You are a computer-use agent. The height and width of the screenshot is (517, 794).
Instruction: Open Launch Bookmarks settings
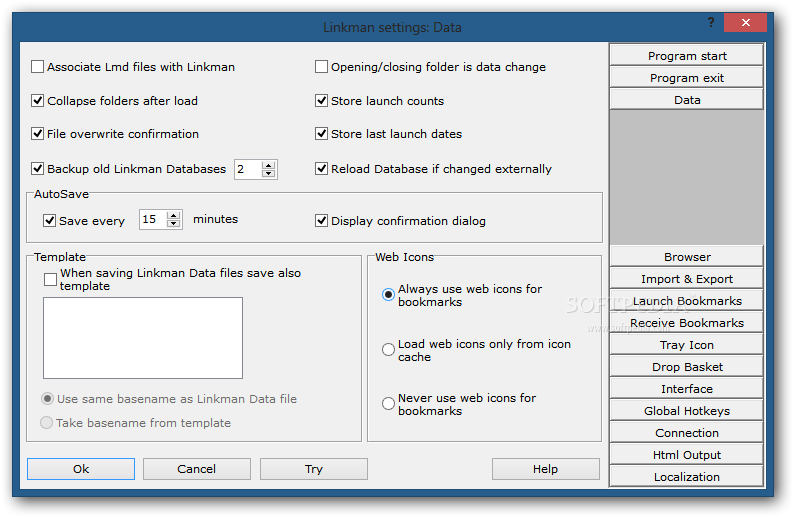tap(687, 301)
